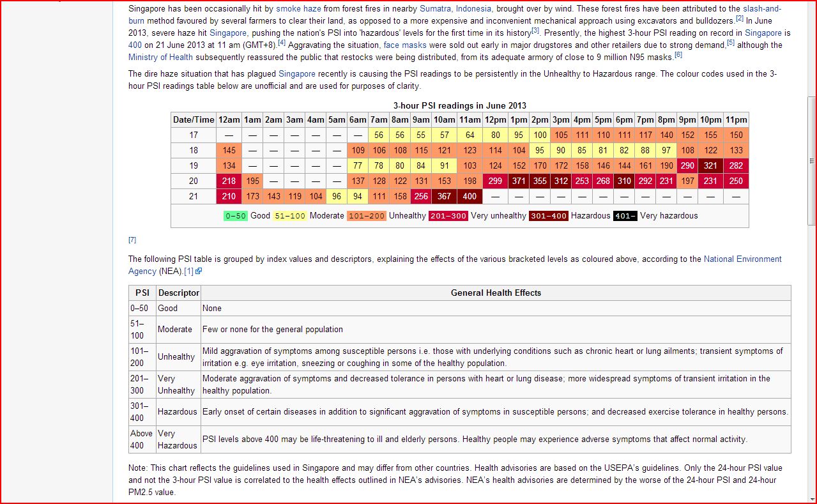The height and width of the screenshot is (504, 817).
Task: Select the '371' reading cell
Action: pos(519,181)
